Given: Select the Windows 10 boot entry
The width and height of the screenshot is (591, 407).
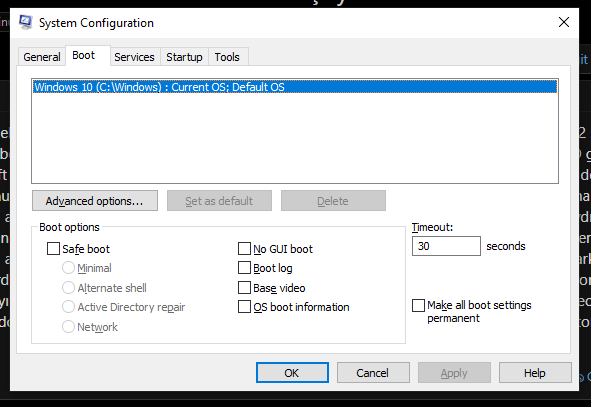Looking at the screenshot, I should coord(295,87).
